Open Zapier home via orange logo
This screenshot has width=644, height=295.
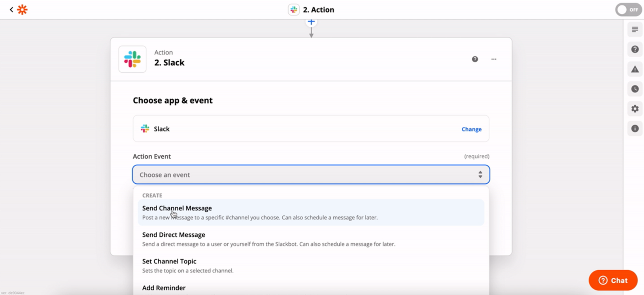click(x=22, y=10)
